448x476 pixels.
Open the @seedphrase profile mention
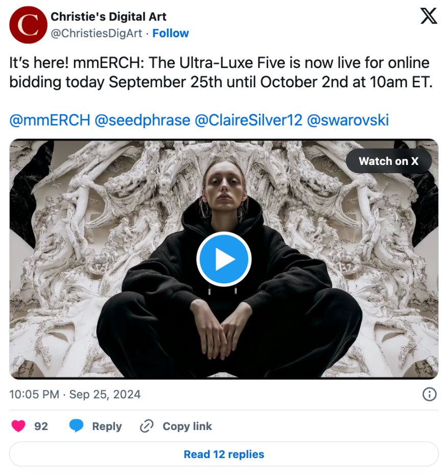[143, 121]
